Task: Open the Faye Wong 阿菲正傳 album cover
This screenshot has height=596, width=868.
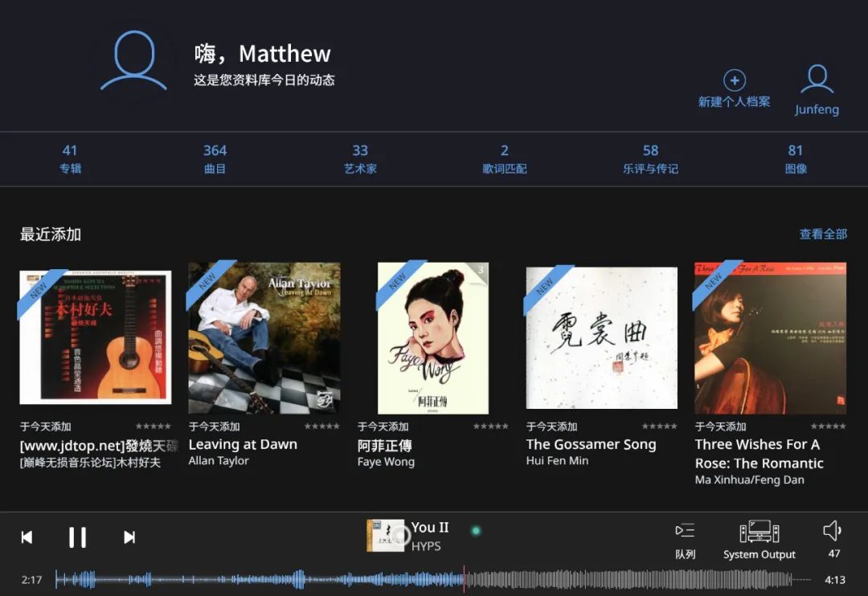Action: point(433,337)
